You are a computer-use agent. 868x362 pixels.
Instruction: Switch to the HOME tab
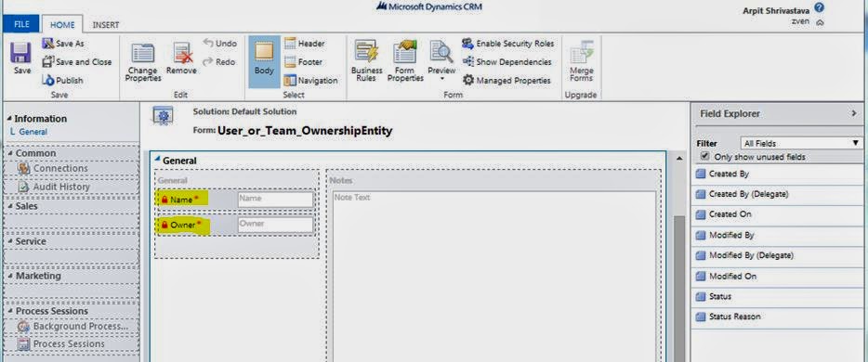pyautogui.click(x=62, y=25)
